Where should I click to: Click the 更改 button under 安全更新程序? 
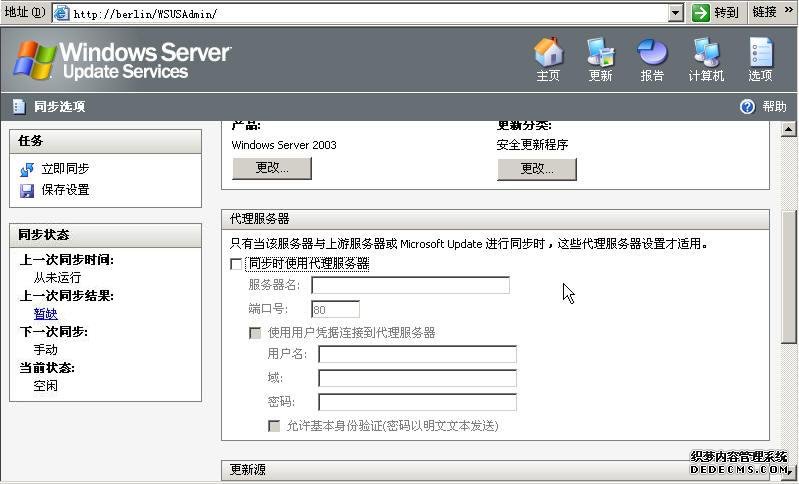tap(537, 169)
